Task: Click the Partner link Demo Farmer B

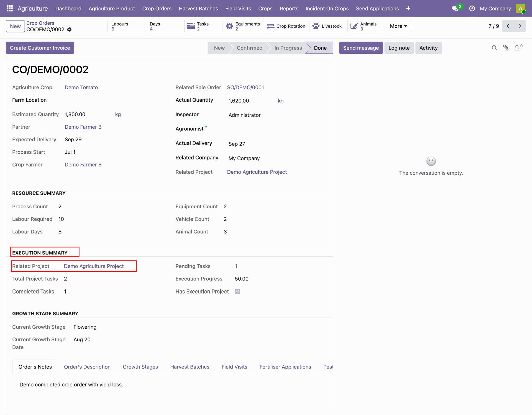Action: click(x=83, y=127)
